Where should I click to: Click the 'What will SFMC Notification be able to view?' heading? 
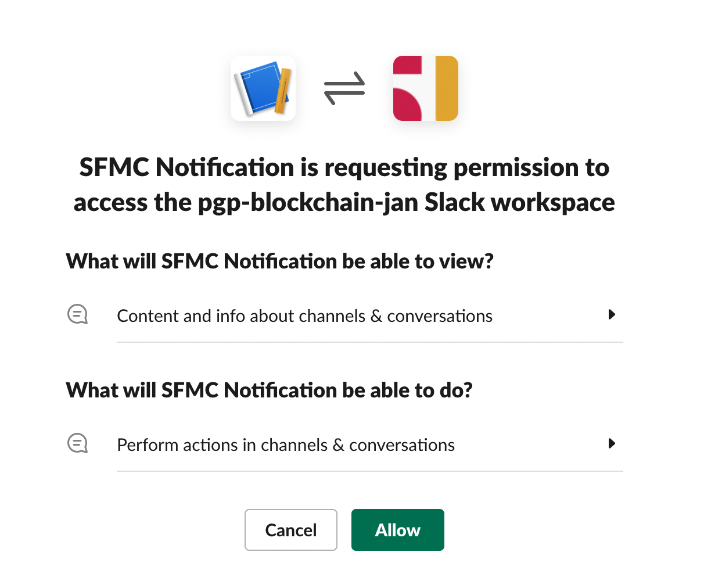(x=279, y=261)
